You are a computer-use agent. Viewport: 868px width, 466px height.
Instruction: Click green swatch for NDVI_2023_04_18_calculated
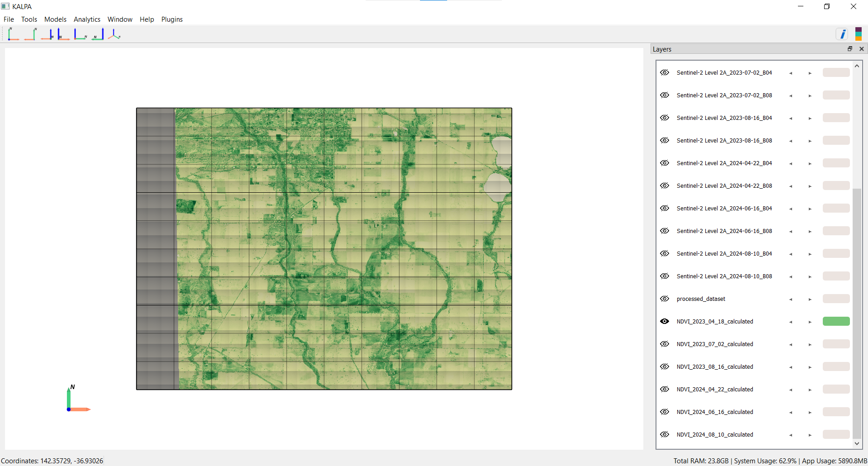836,321
